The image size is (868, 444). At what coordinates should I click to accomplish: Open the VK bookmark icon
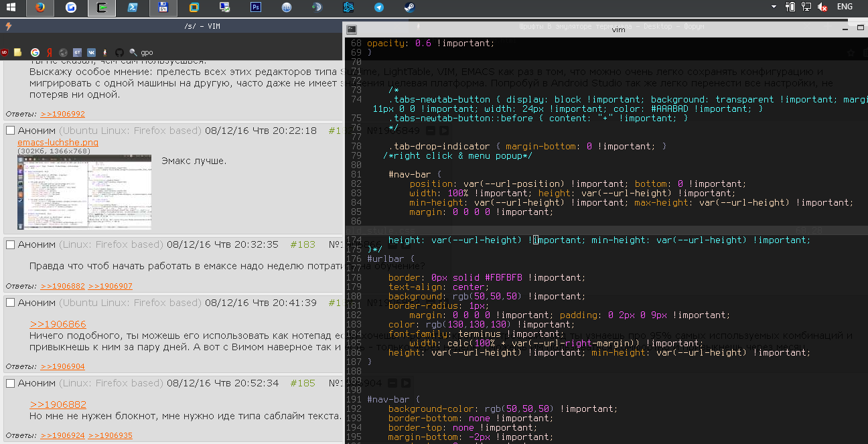tap(91, 52)
